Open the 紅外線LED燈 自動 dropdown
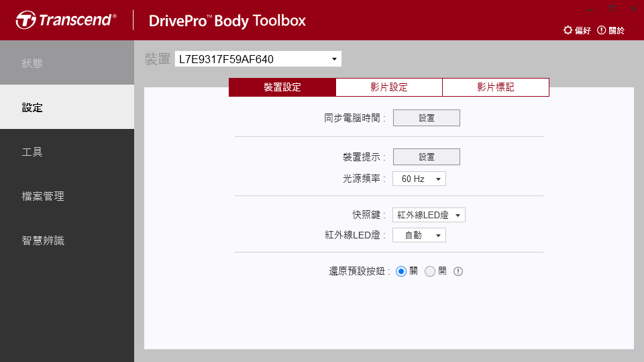The height and width of the screenshot is (362, 644). coord(419,235)
